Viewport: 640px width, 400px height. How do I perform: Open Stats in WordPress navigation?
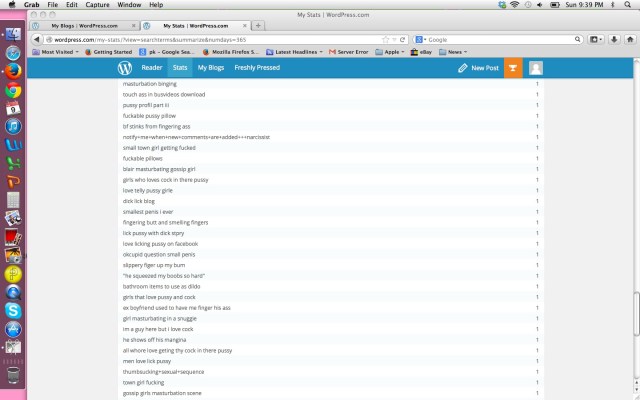coord(180,68)
